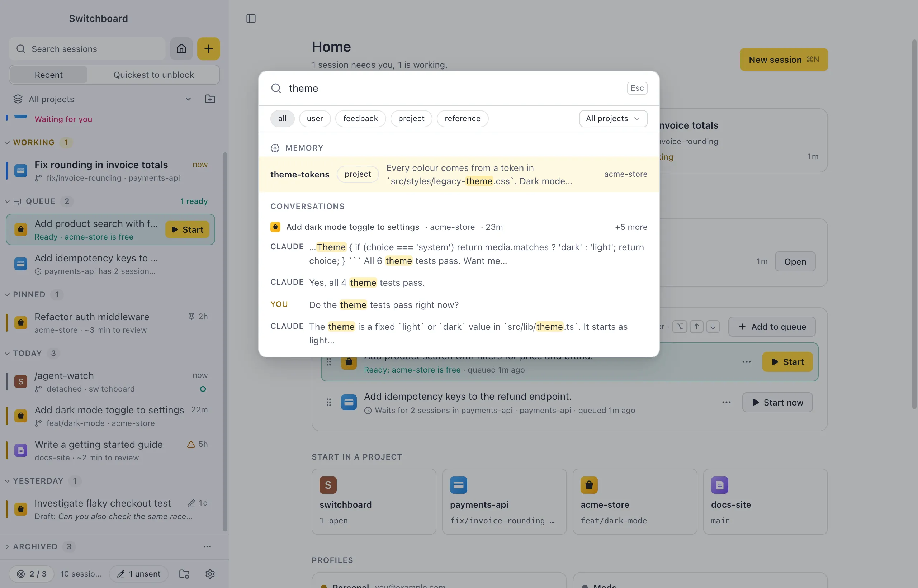
Task: Open more options for idempotency keys queue row
Action: pos(726,402)
